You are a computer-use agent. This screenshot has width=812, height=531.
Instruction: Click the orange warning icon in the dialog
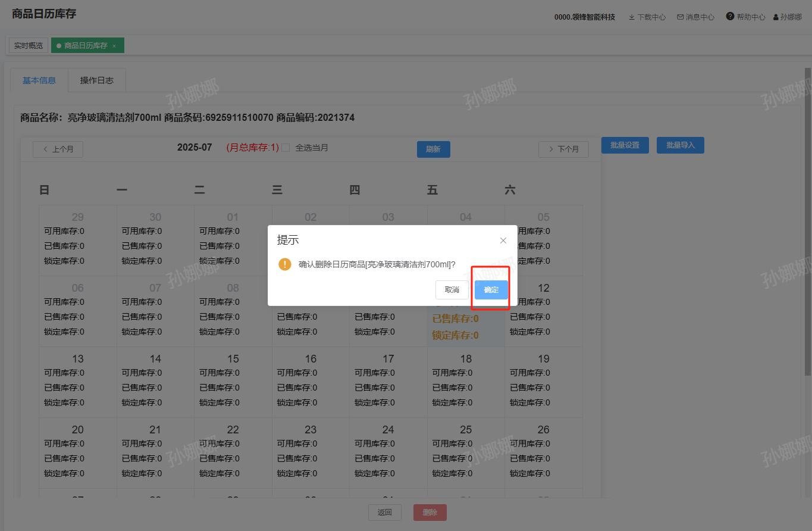[x=285, y=264]
